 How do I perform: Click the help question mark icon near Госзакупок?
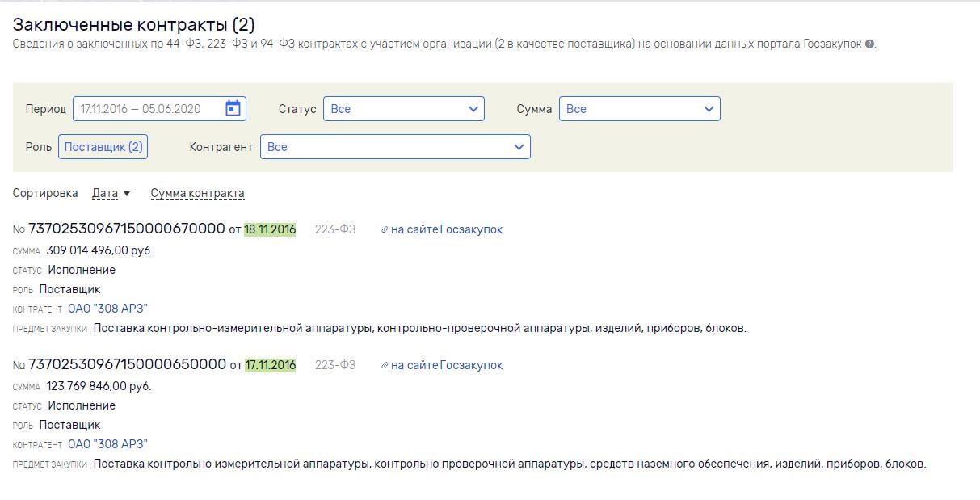point(869,44)
